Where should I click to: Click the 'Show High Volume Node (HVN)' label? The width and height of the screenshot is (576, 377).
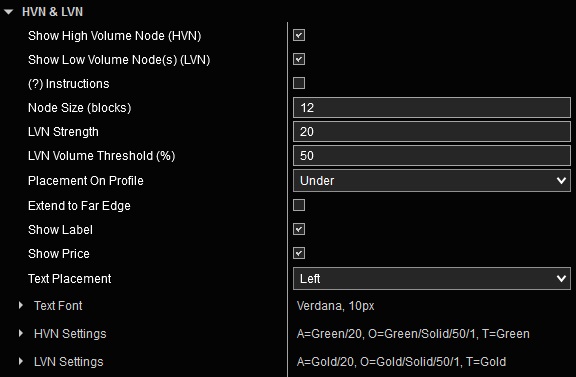(x=115, y=36)
